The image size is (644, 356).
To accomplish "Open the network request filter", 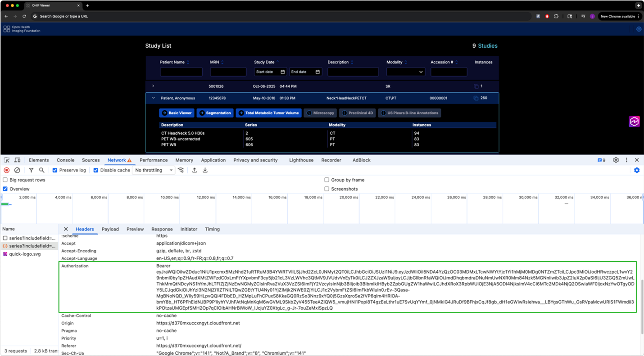I will 31,170.
